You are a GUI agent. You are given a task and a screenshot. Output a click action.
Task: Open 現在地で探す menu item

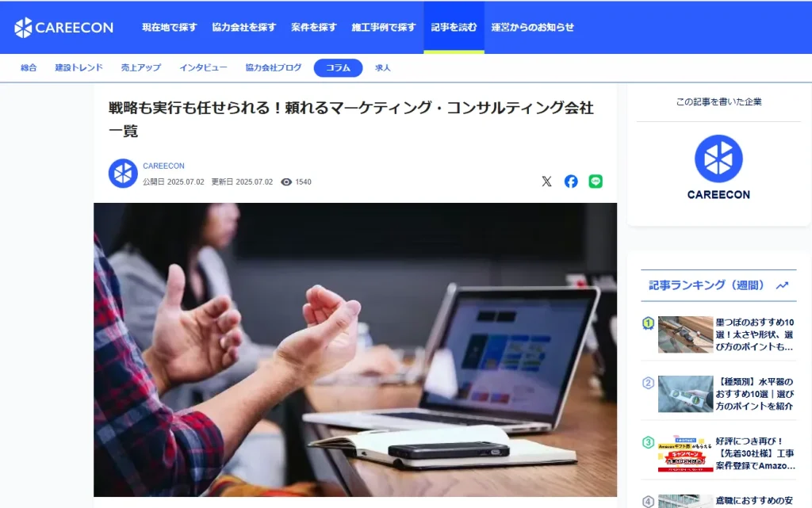coord(170,28)
